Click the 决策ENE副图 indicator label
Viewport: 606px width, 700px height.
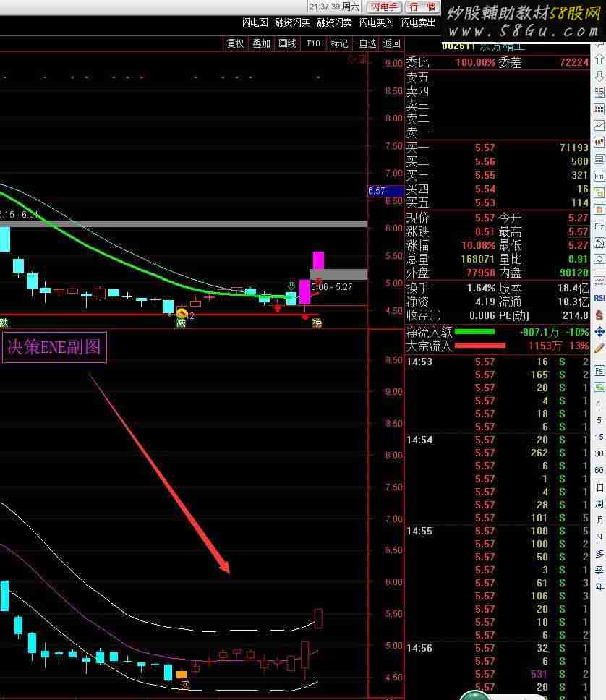click(x=54, y=347)
